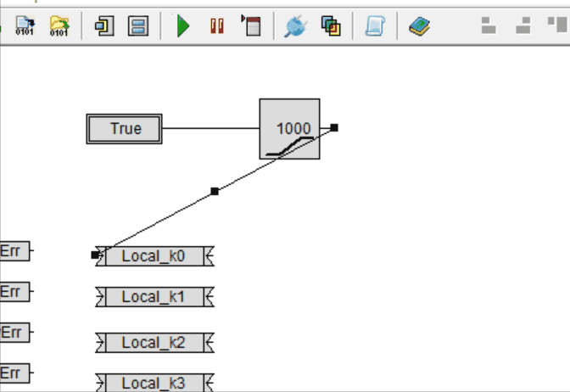Viewport: 570px width, 392px height.
Task: Select the Local_k2 block
Action: (x=154, y=343)
